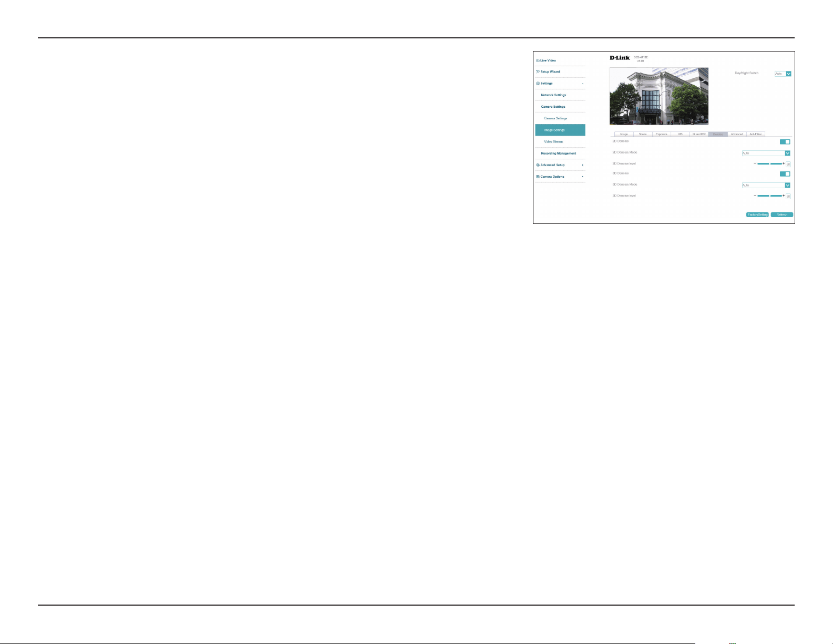Open the Day/Night Switch dropdown
This screenshot has width=833, height=644.
783,74
